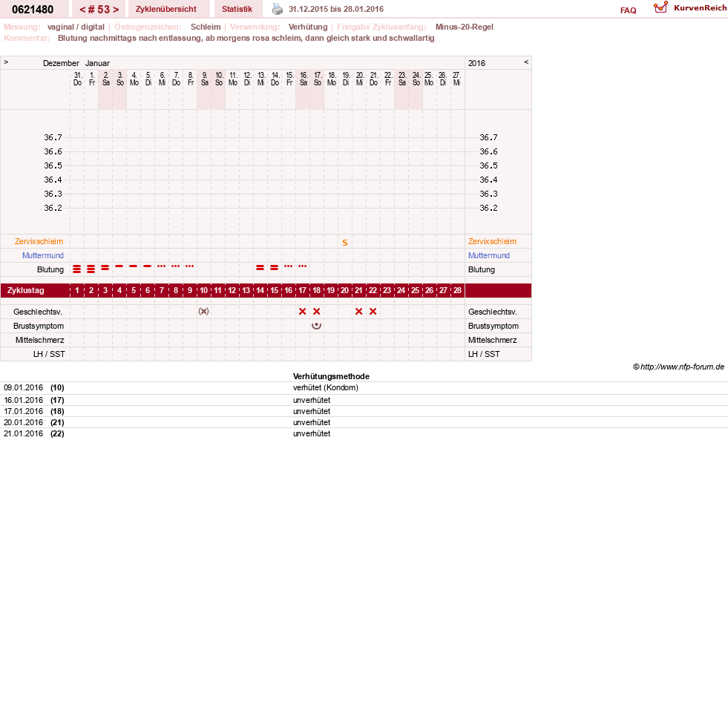Viewport: 728px width, 702px height.
Task: Click the spotting dots on cycle day 17
Action: (302, 266)
